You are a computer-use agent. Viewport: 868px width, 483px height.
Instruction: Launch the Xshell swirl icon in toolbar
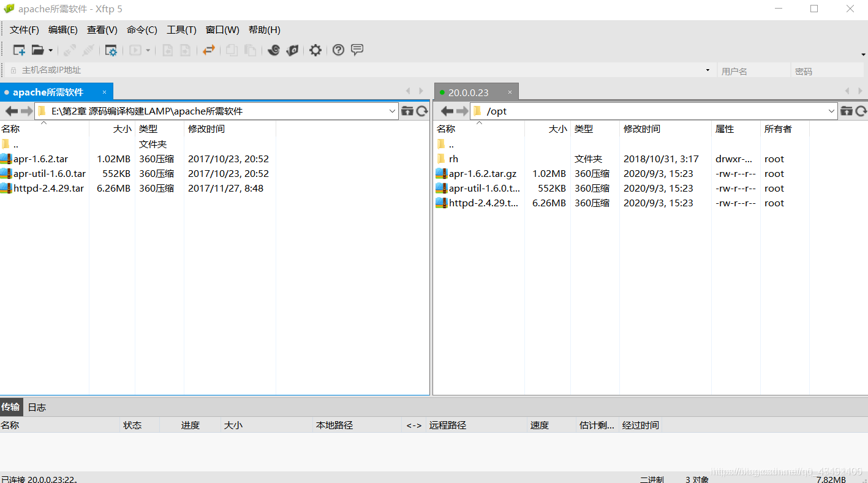(x=274, y=50)
